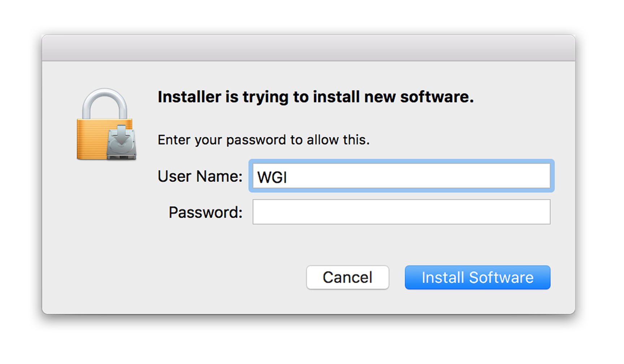Click the silver shackle of the lock icon
This screenshot has height=364, width=624.
[105, 103]
